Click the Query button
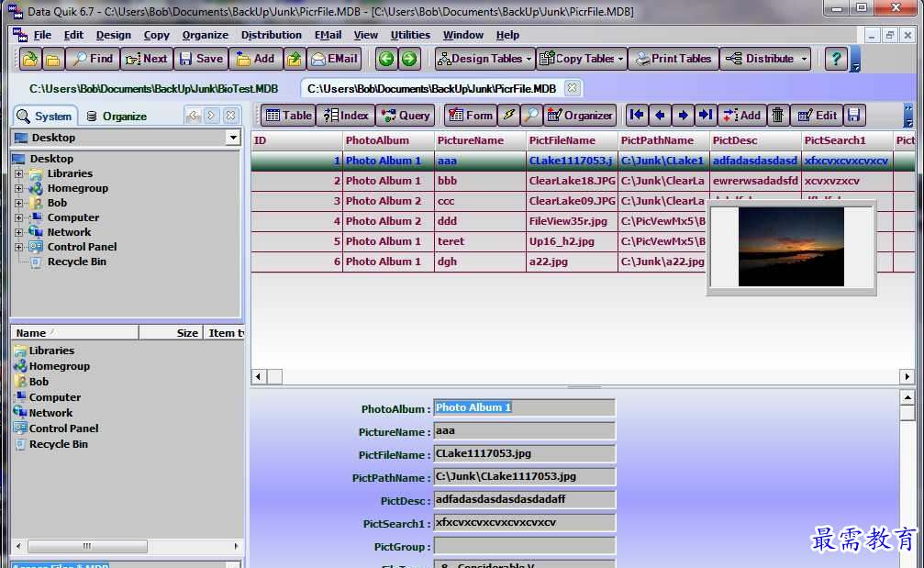 (x=406, y=116)
